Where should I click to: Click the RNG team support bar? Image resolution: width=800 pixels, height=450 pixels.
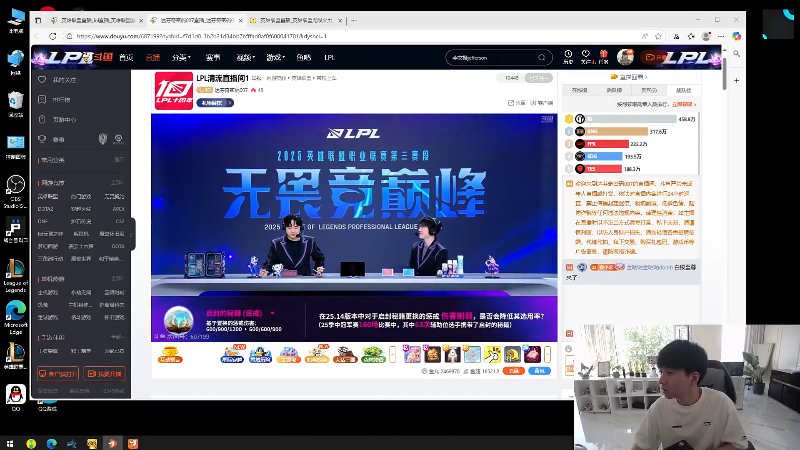616,131
